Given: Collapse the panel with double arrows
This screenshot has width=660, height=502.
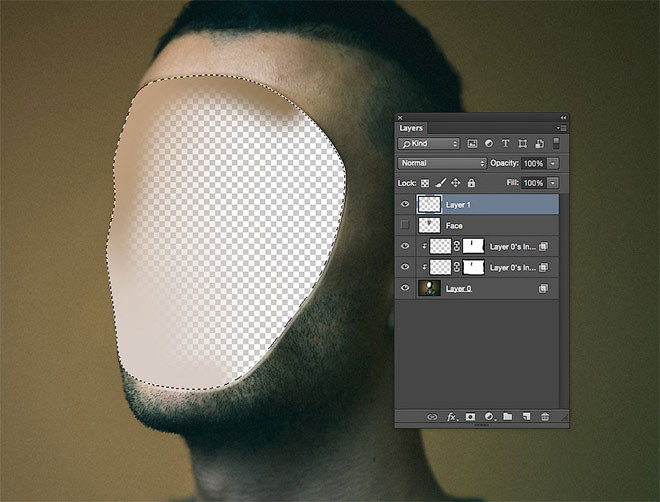Looking at the screenshot, I should pyautogui.click(x=563, y=117).
